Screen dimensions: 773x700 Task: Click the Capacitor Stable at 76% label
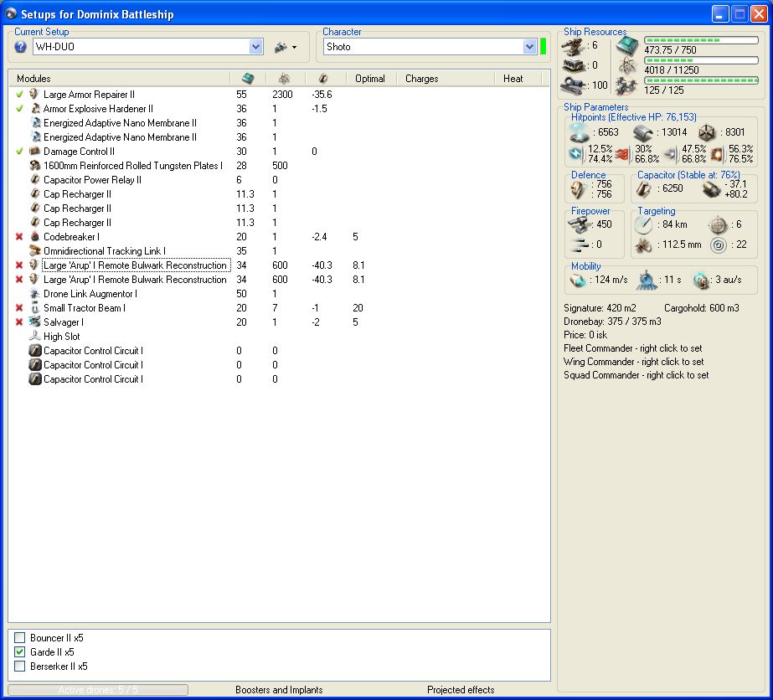pyautogui.click(x=688, y=174)
